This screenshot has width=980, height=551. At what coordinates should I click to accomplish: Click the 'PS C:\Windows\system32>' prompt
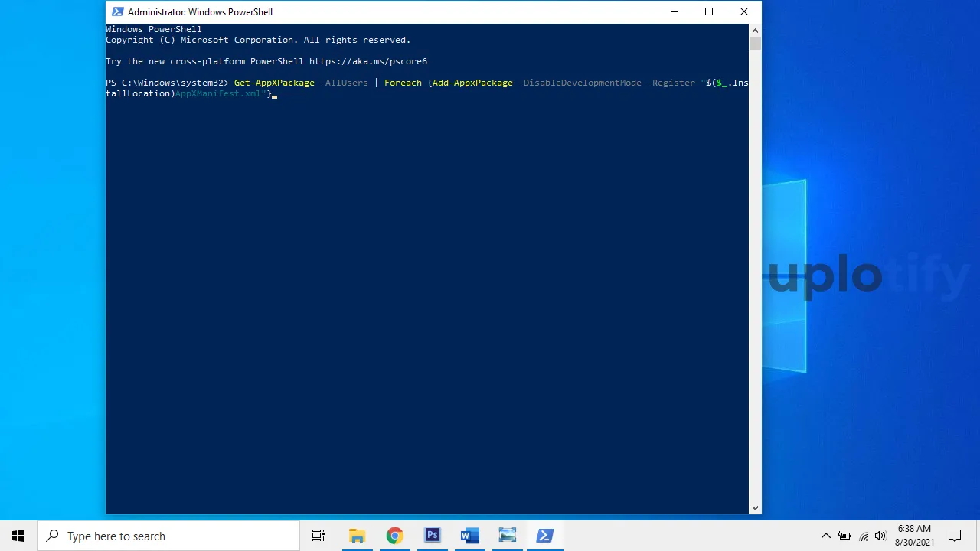[x=167, y=83]
